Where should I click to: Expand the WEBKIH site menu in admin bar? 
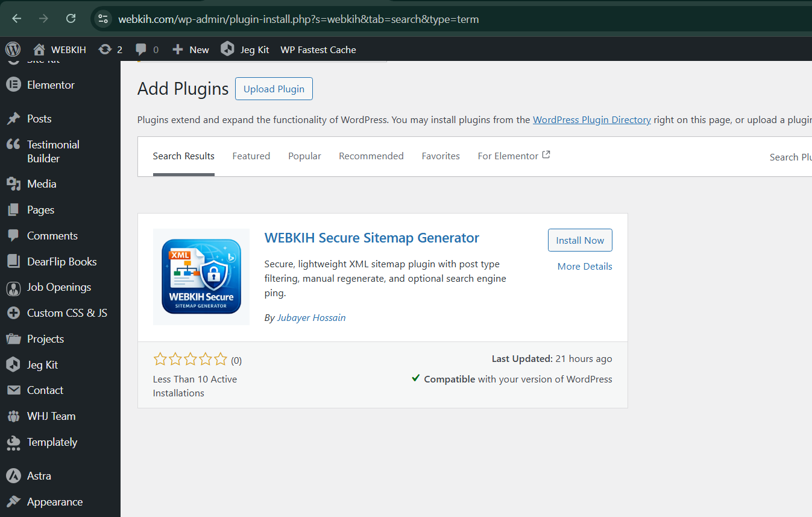pos(60,49)
